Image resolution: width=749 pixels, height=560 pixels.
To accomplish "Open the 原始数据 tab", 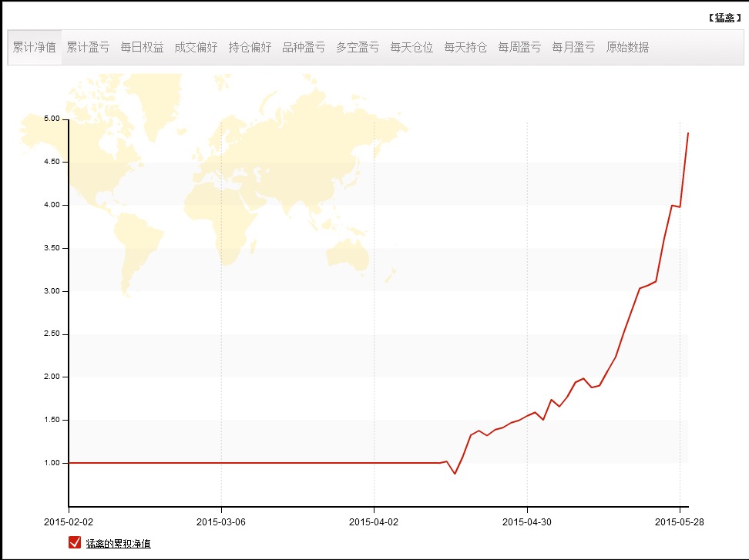I will (628, 47).
